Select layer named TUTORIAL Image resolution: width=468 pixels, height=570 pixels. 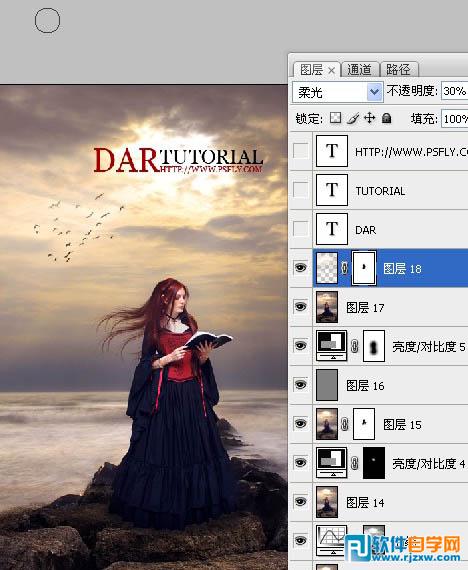pyautogui.click(x=380, y=191)
